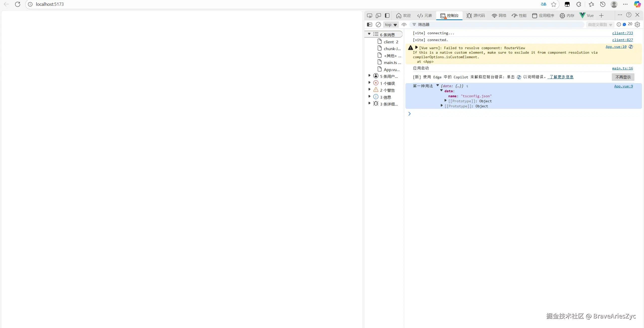The image size is (644, 328).
Task: Open console settings gear icon
Action: point(637,24)
